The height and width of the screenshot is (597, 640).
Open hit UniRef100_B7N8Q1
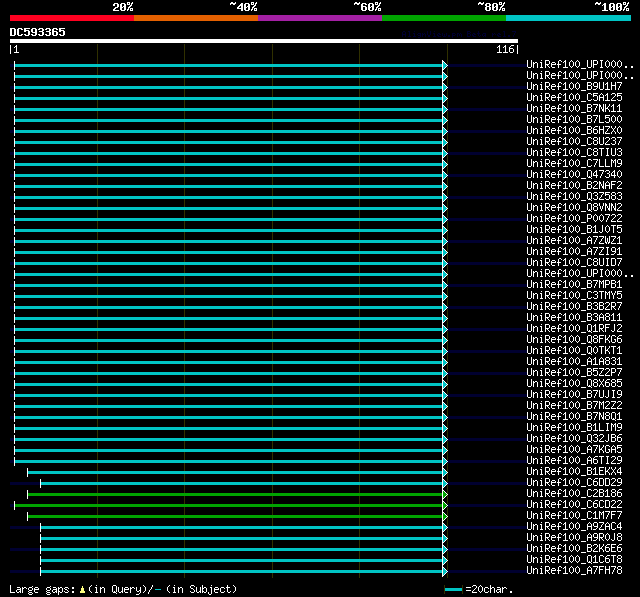[574, 417]
